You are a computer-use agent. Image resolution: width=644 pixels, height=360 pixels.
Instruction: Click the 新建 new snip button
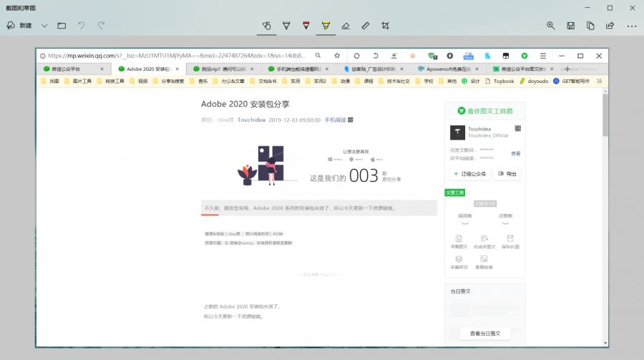19,26
